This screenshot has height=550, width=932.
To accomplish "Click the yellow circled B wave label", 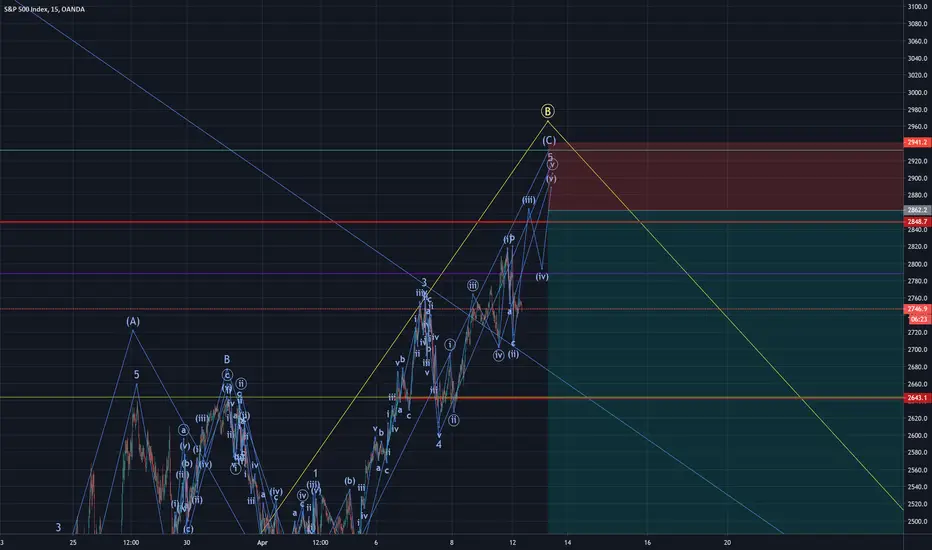I will pos(547,111).
